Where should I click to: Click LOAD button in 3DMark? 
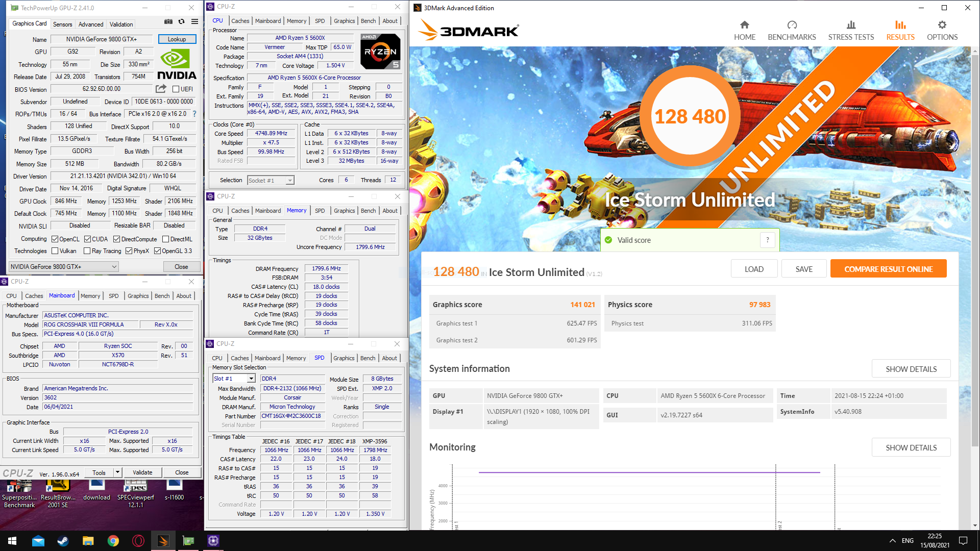(x=754, y=269)
